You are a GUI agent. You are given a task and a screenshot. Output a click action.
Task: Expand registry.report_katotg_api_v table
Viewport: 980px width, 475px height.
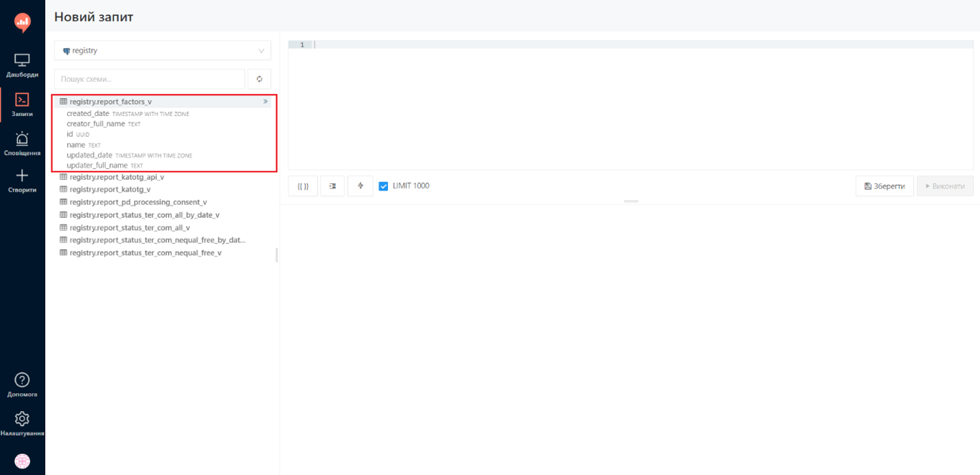coord(164,177)
